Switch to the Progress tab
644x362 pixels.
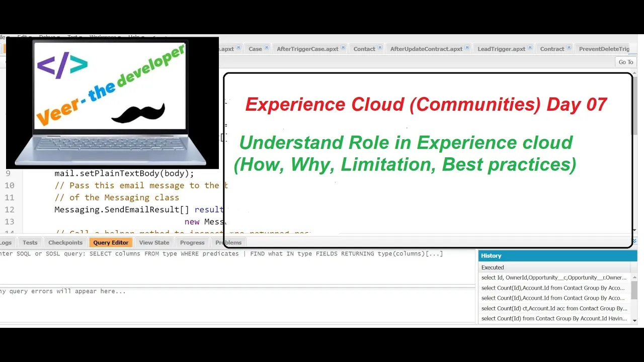tap(192, 242)
